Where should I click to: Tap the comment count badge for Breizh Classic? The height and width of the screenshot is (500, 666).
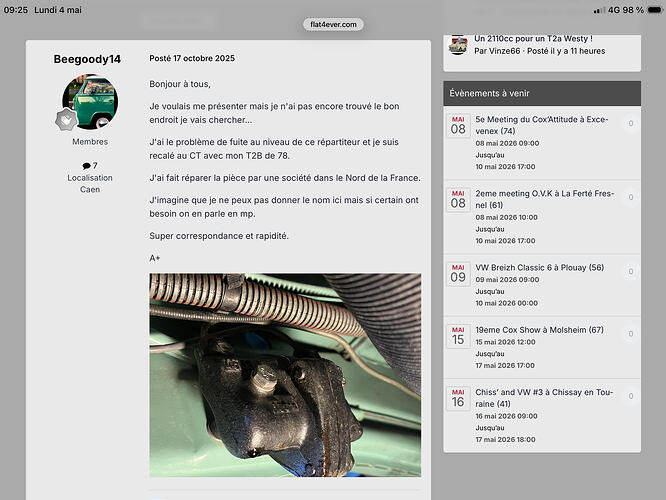(x=631, y=272)
